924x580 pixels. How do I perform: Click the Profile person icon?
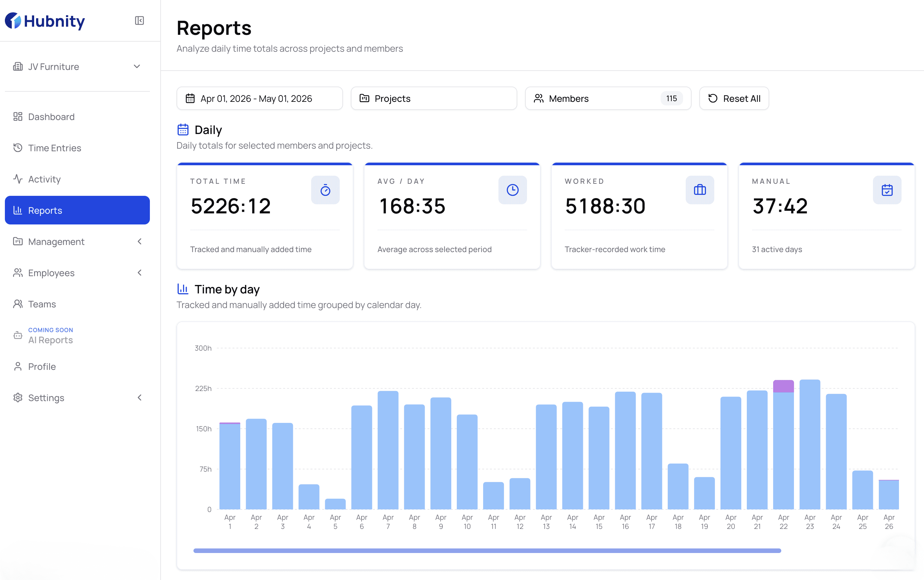point(18,366)
